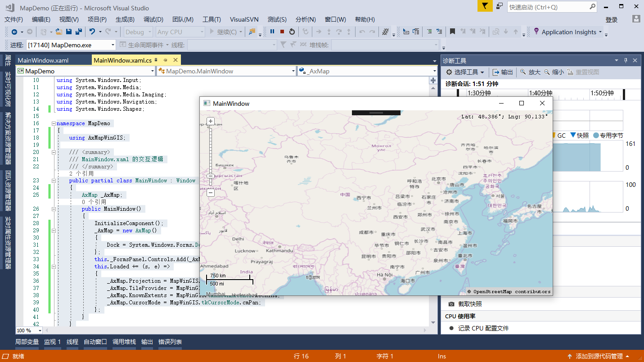Click the 错误列表 panel label
The height and width of the screenshot is (362, 644).
170,342
